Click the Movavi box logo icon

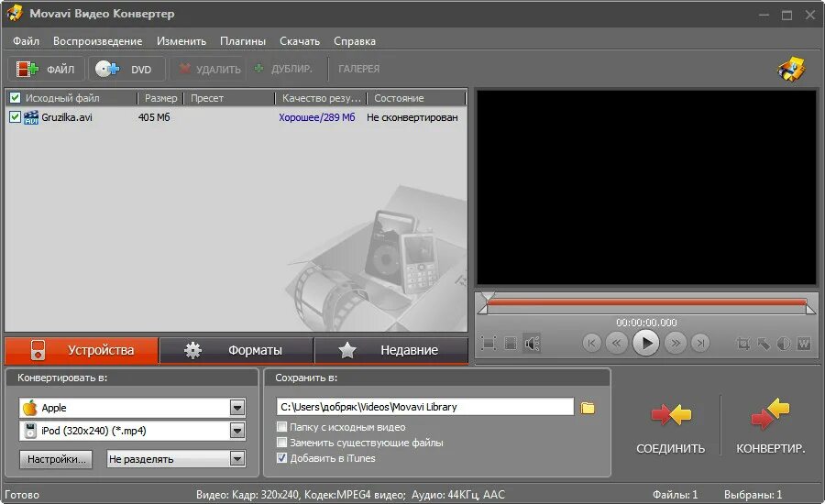791,69
